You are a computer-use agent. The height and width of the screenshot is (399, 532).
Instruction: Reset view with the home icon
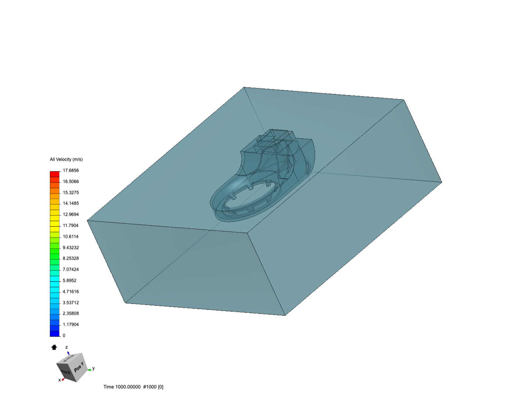tap(54, 347)
